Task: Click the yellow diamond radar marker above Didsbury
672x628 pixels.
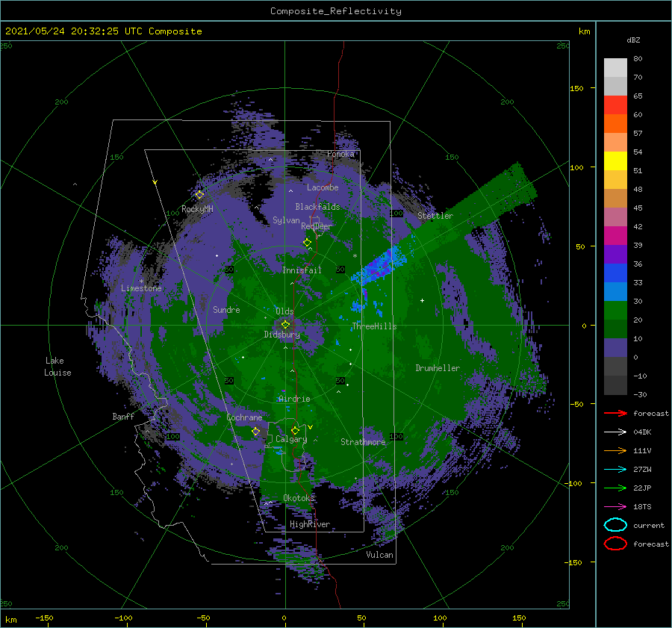Action: [285, 325]
